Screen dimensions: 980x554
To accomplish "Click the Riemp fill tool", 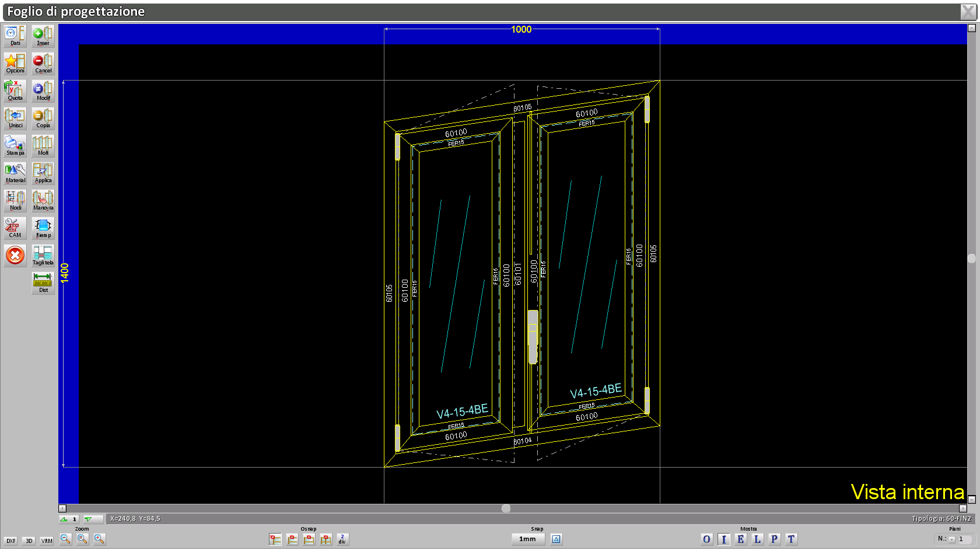I will click(43, 228).
